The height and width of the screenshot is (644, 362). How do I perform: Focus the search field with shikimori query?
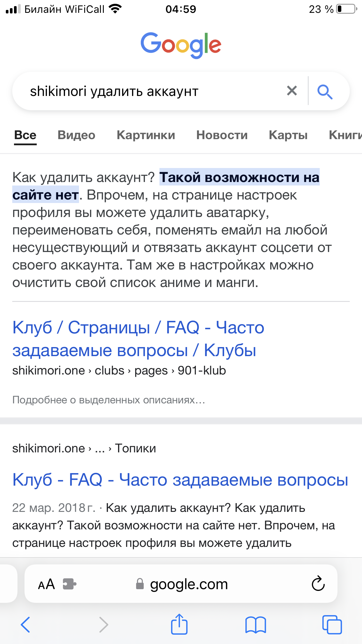click(x=146, y=91)
